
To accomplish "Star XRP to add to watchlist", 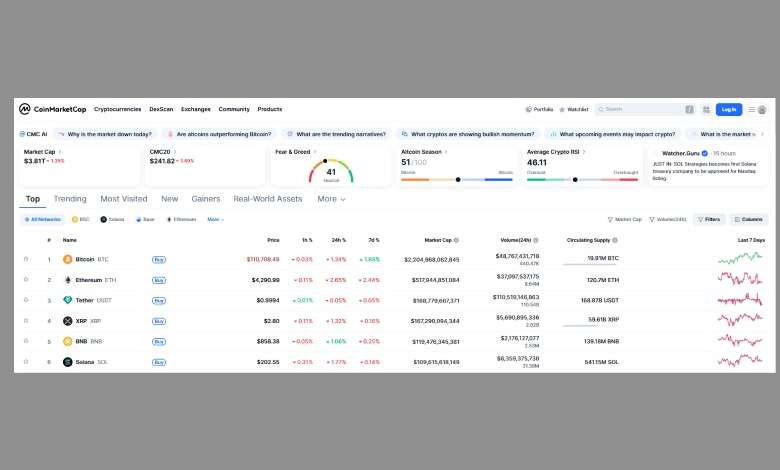I will point(26,321).
